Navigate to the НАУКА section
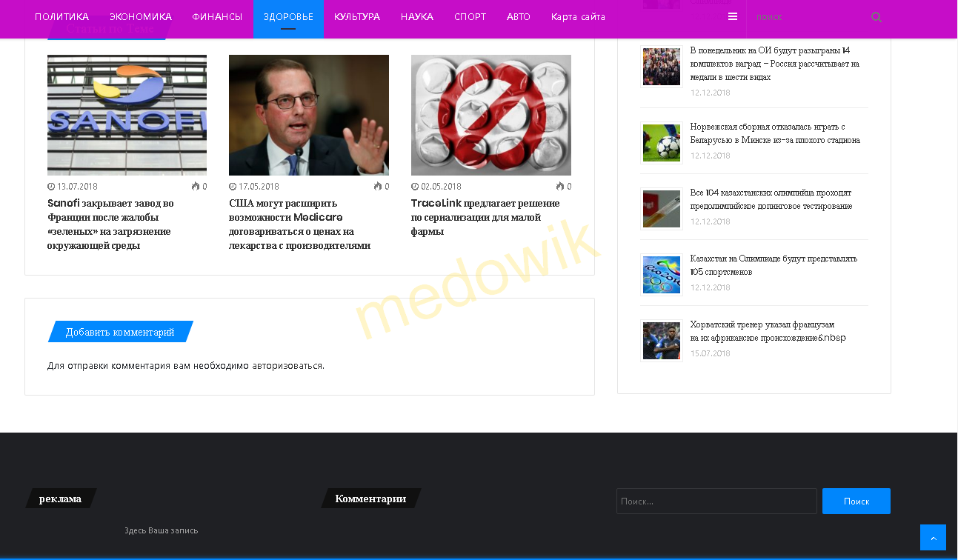Image resolution: width=958 pixels, height=560 pixels. point(417,16)
